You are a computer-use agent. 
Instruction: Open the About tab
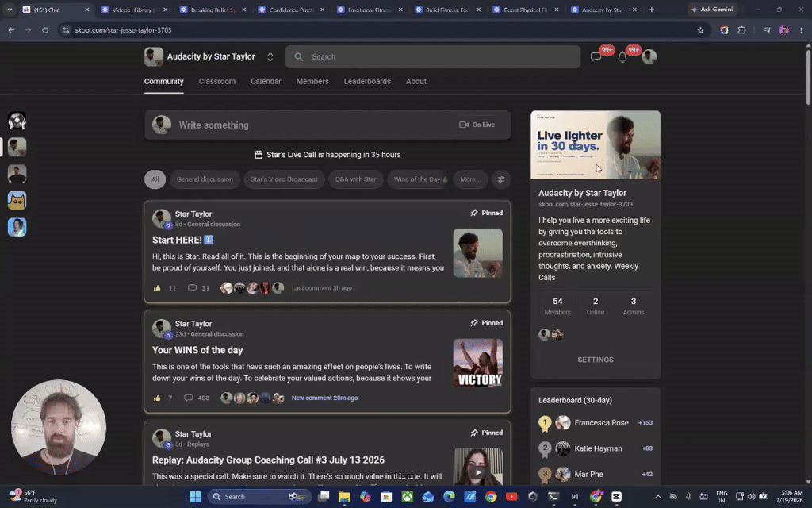point(416,82)
